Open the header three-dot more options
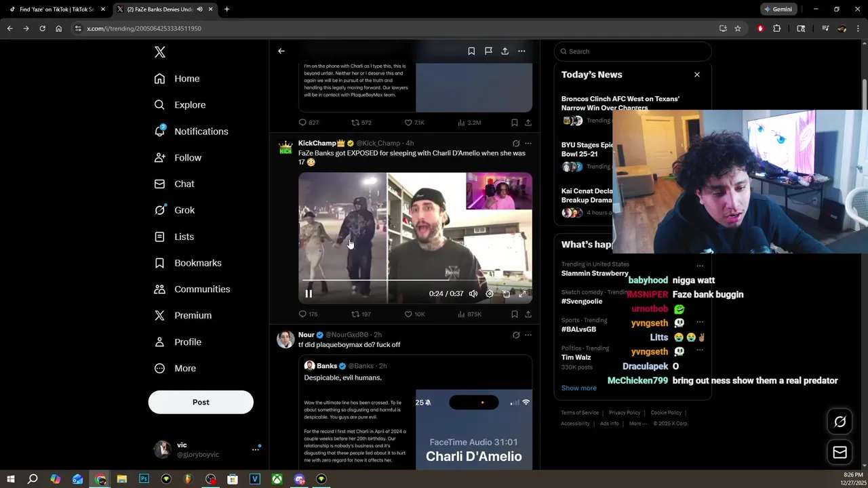Screen dimensions: 868x488 click(x=521, y=51)
